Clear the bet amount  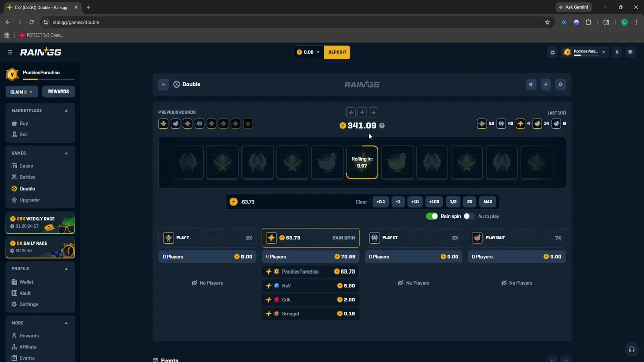(361, 202)
